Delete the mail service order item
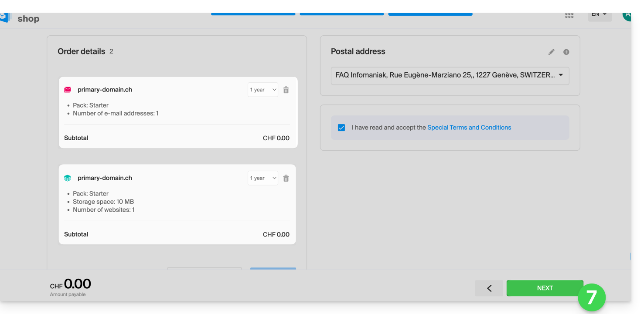 coord(286,90)
